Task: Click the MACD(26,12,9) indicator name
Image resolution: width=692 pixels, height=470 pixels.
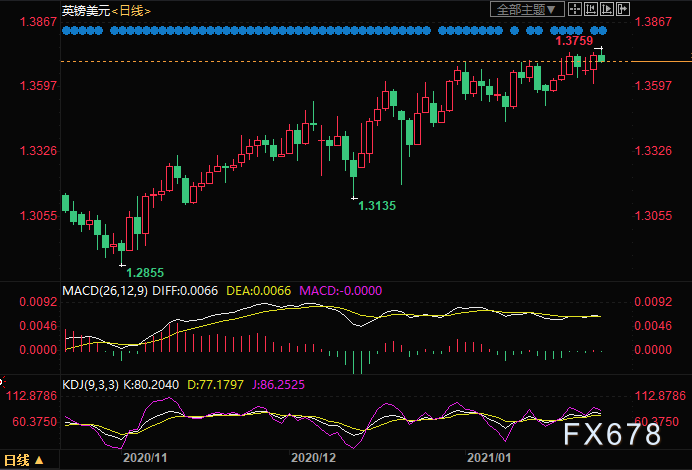Action: [x=105, y=291]
